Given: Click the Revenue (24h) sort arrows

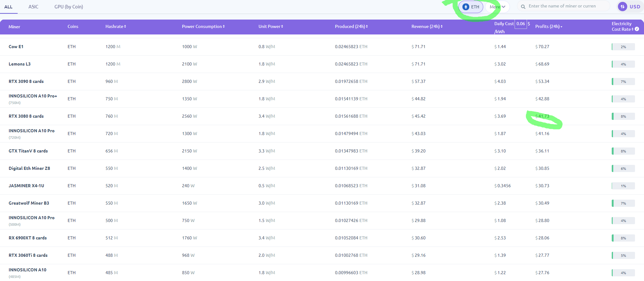Looking at the screenshot, I should (442, 27).
